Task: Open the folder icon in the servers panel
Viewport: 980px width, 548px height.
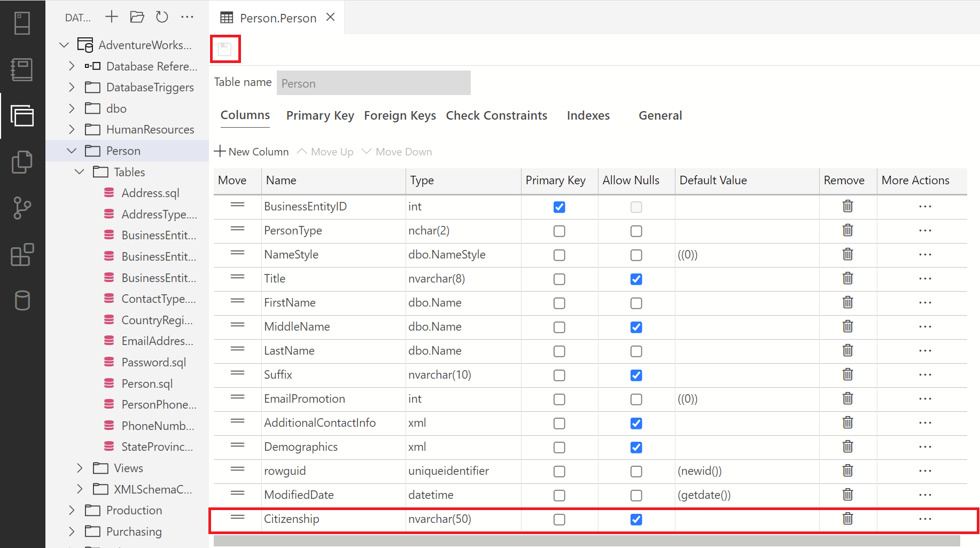Action: (137, 17)
